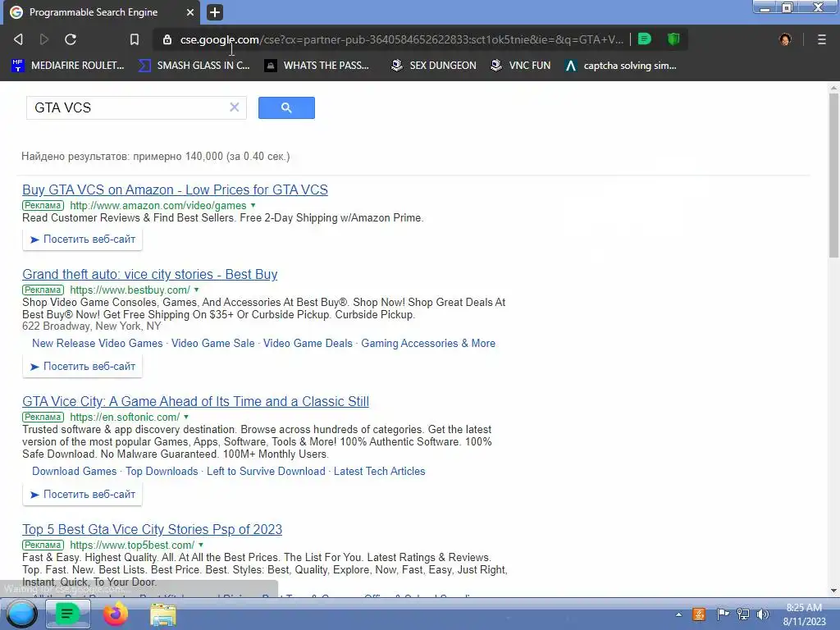Expand the dropdown arrow beside bestbuy.com URL

point(197,290)
